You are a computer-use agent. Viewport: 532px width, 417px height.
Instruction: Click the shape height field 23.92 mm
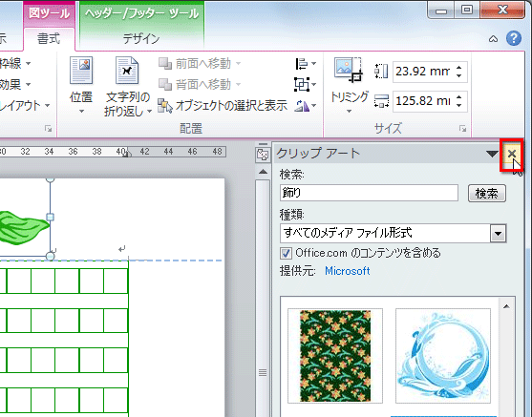[x=423, y=72]
